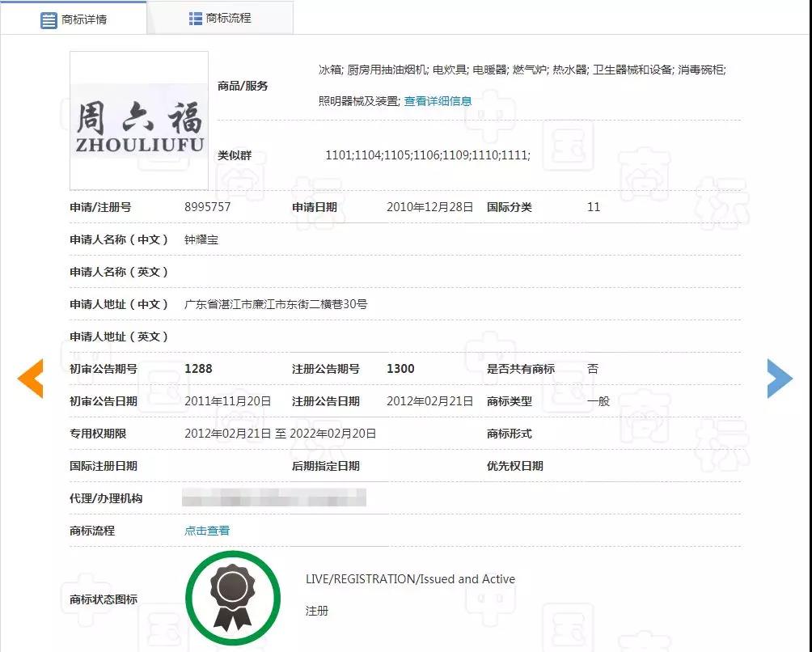Image resolution: width=812 pixels, height=652 pixels.
Task: Click the blurred 代理/办理机构 agency value
Action: (274, 497)
